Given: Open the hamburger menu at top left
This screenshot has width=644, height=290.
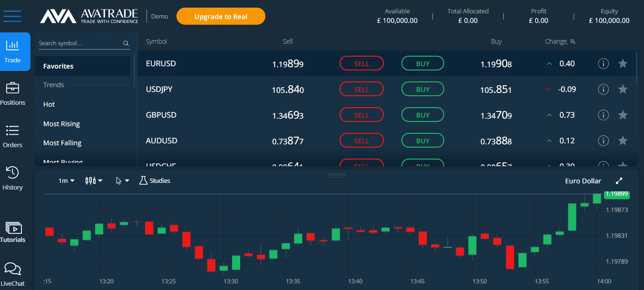Looking at the screenshot, I should [x=12, y=16].
